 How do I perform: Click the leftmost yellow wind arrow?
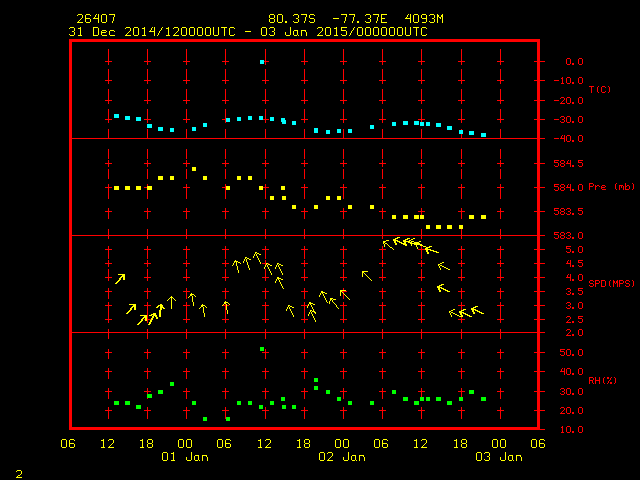point(120,278)
